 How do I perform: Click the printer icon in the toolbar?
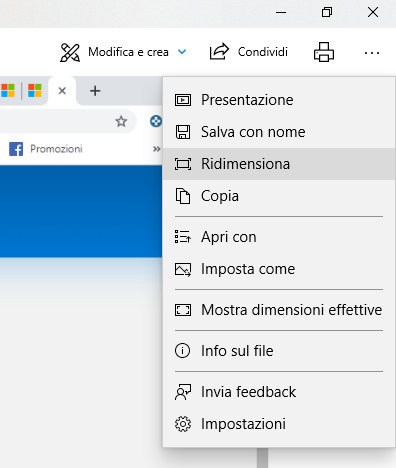click(324, 52)
